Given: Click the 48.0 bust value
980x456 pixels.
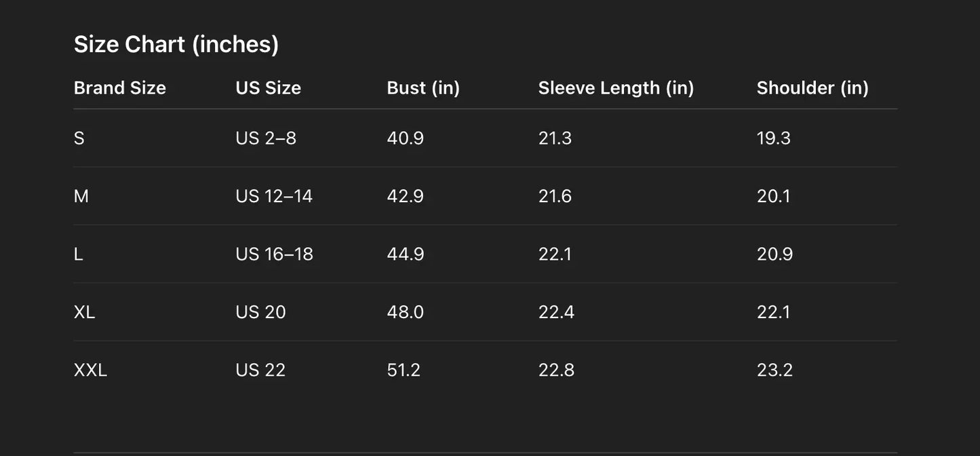Looking at the screenshot, I should click(x=405, y=312).
